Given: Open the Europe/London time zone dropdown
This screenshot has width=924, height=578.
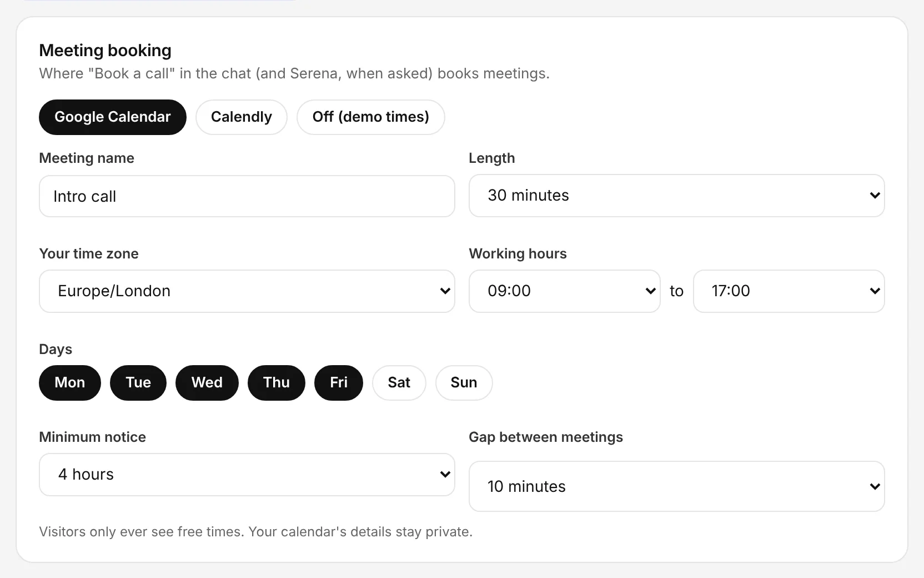Looking at the screenshot, I should (x=247, y=291).
